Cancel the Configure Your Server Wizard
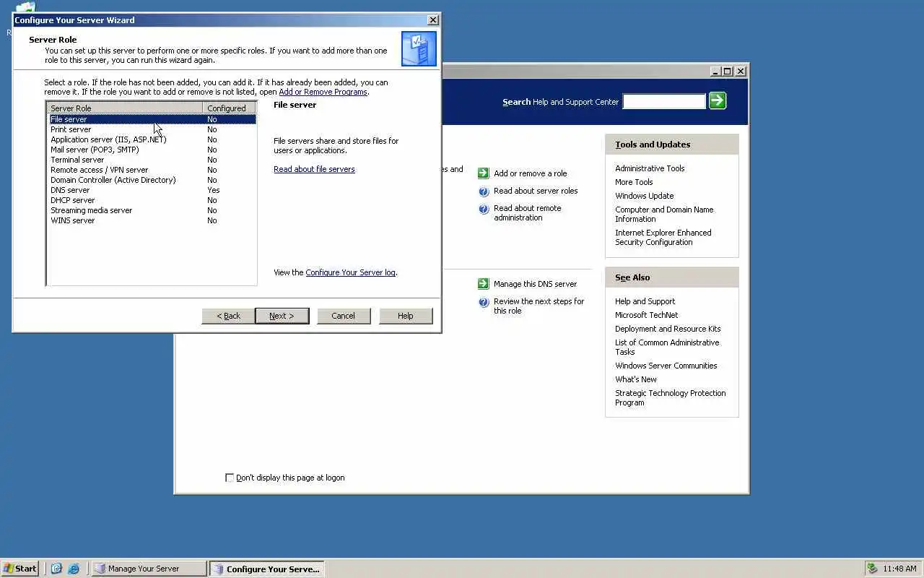This screenshot has height=578, width=924. pyautogui.click(x=344, y=316)
